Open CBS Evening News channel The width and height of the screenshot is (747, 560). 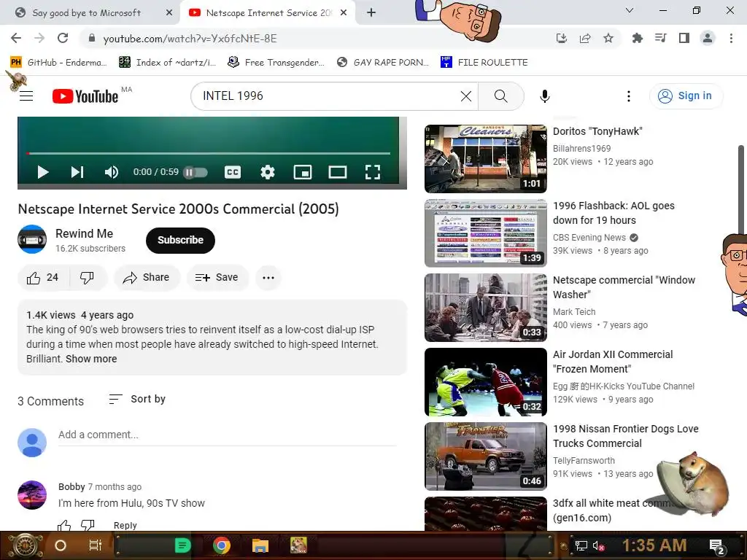click(589, 237)
